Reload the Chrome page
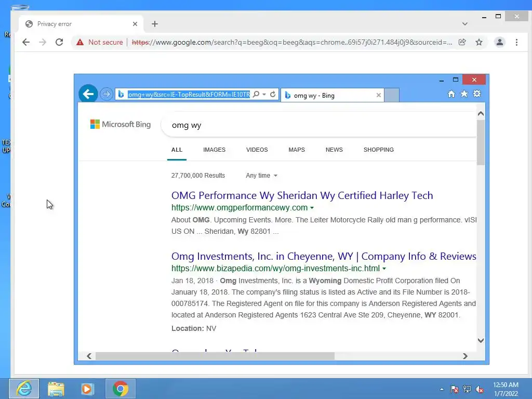This screenshot has height=399, width=532. click(59, 42)
